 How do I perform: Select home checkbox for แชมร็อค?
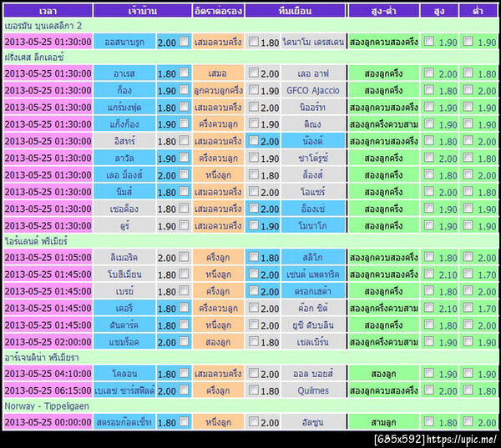tap(184, 341)
